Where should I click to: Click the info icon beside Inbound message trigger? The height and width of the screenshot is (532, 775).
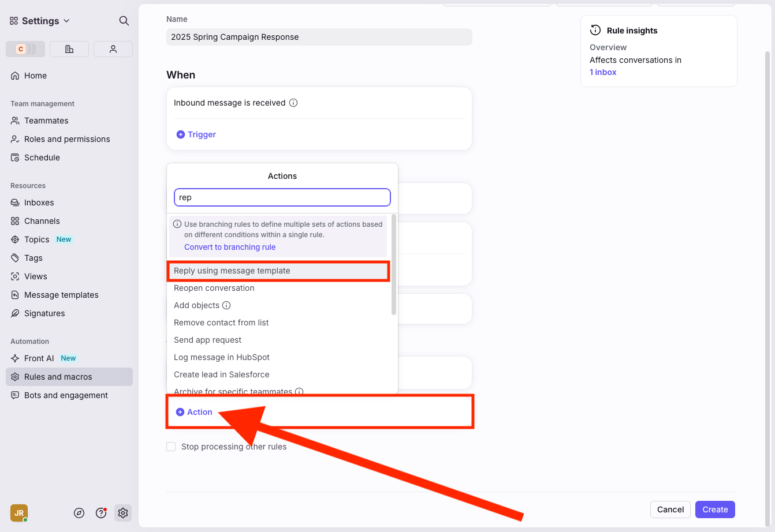293,103
